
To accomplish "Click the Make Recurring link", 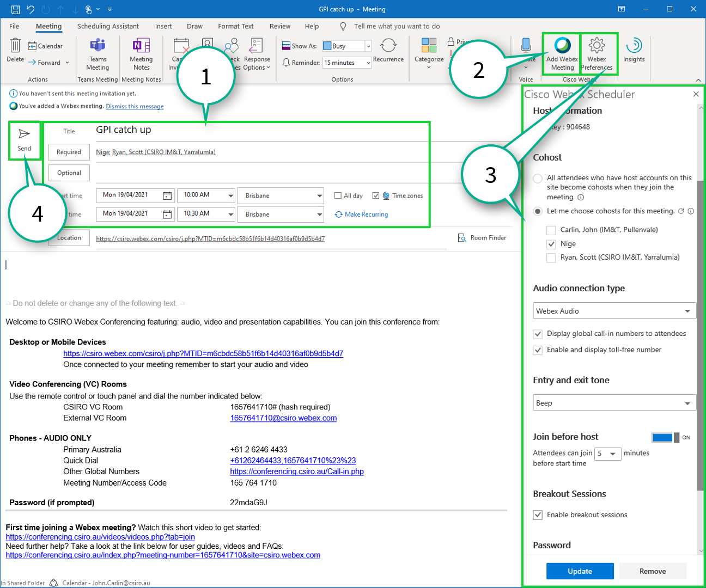I will pos(361,215).
